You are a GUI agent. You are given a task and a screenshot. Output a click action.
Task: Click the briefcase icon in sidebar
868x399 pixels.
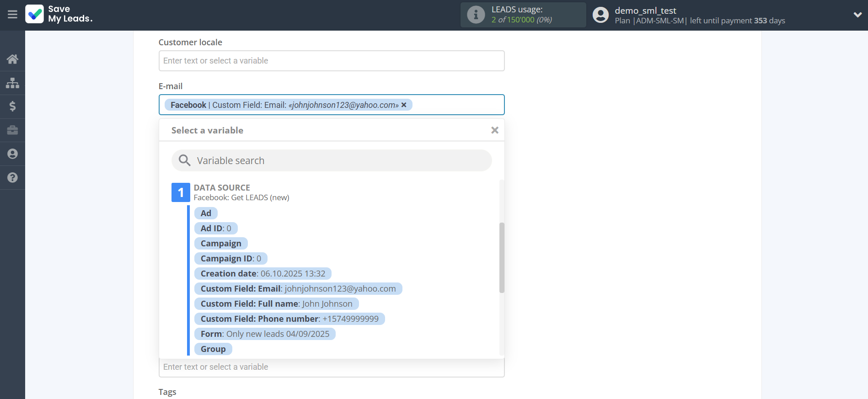point(12,130)
